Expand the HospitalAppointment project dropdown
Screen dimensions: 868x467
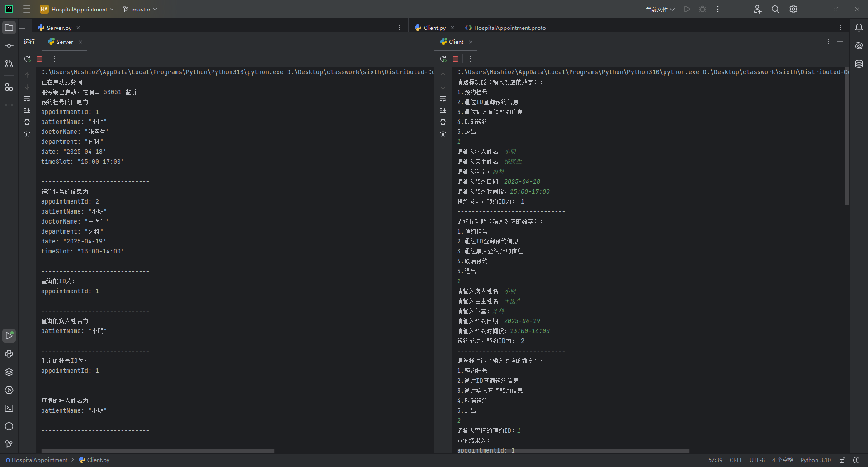pyautogui.click(x=77, y=9)
